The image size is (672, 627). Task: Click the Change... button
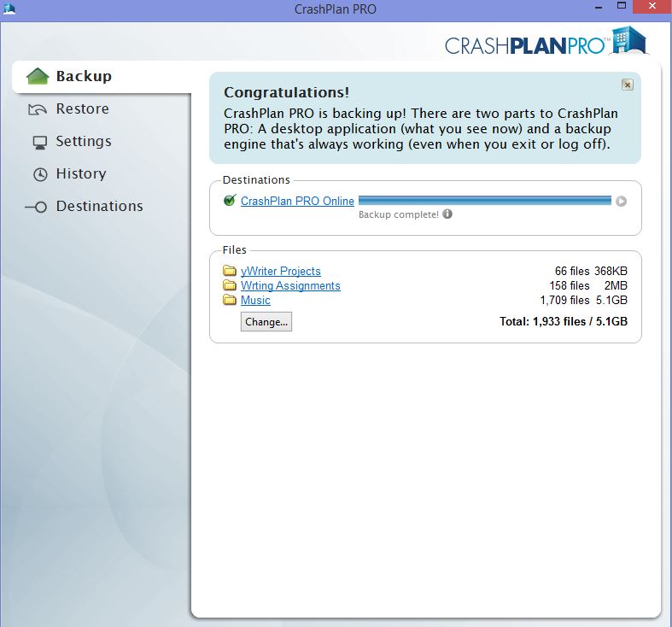tap(266, 322)
